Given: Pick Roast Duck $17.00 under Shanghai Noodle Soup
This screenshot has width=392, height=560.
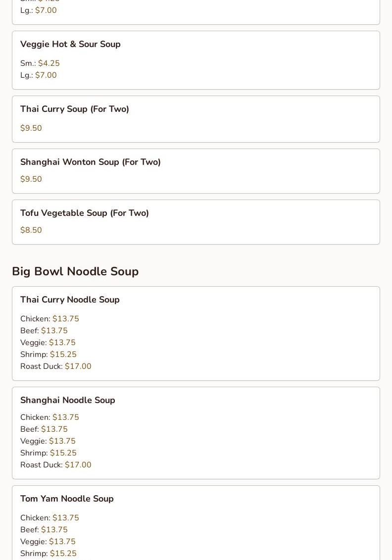Looking at the screenshot, I should pyautogui.click(x=56, y=464).
